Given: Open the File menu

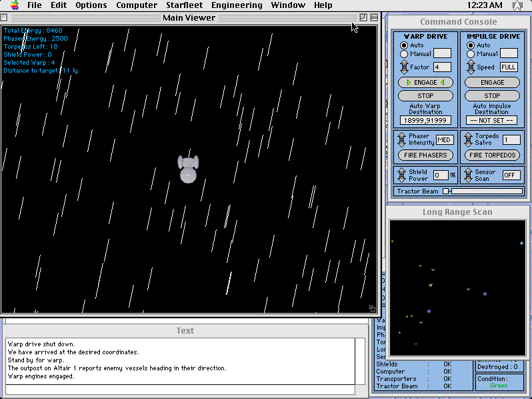Looking at the screenshot, I should tap(34, 5).
